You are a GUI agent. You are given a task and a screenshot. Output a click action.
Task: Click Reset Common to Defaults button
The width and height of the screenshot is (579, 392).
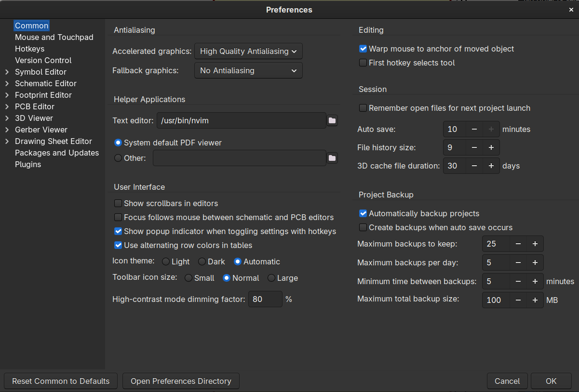[61, 381]
